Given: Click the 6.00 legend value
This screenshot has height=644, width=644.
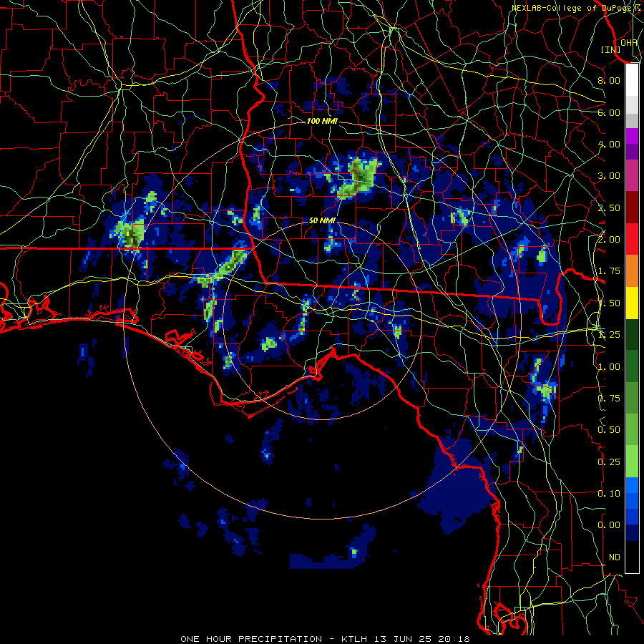Looking at the screenshot, I should click(609, 112).
